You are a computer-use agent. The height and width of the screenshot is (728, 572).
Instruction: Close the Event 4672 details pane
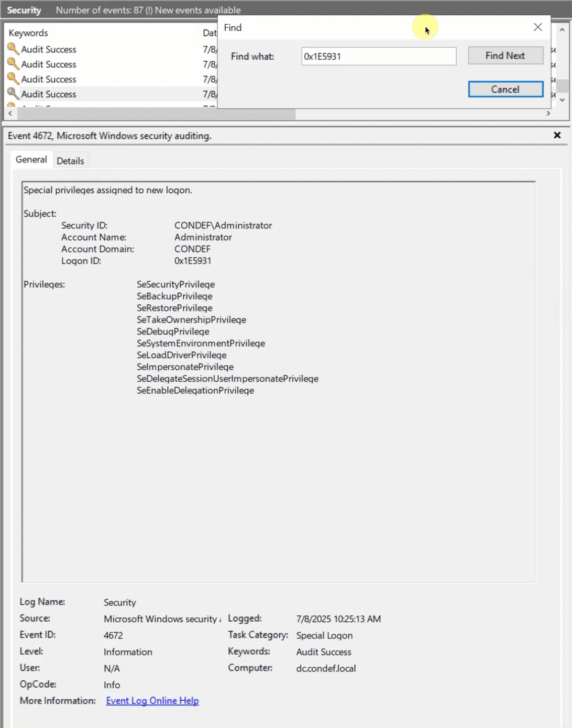coord(557,135)
